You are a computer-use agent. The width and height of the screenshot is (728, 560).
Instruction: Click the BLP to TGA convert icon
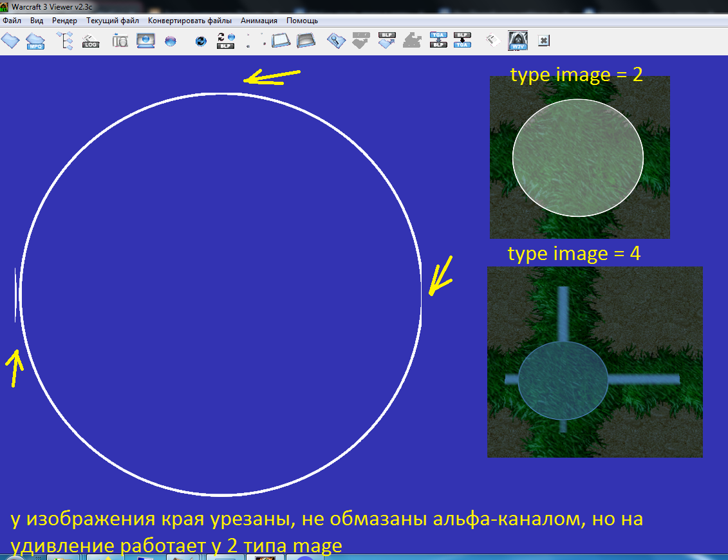pos(462,40)
